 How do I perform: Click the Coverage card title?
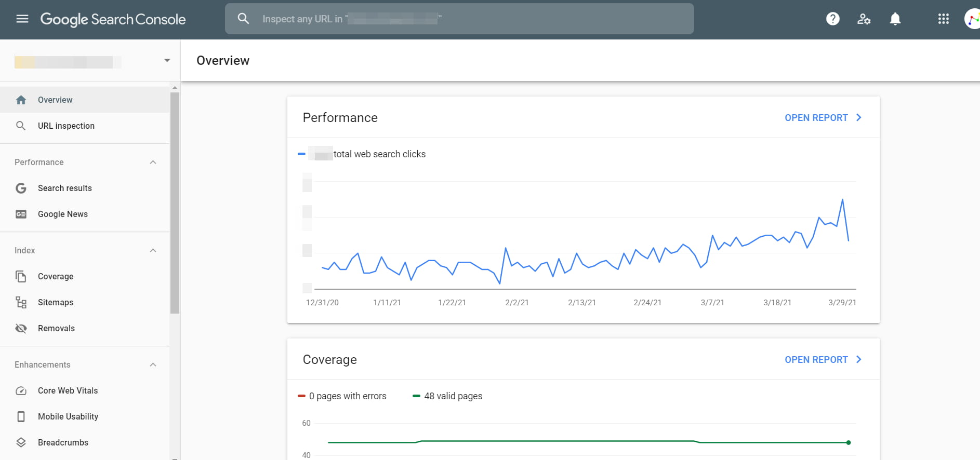pos(330,360)
